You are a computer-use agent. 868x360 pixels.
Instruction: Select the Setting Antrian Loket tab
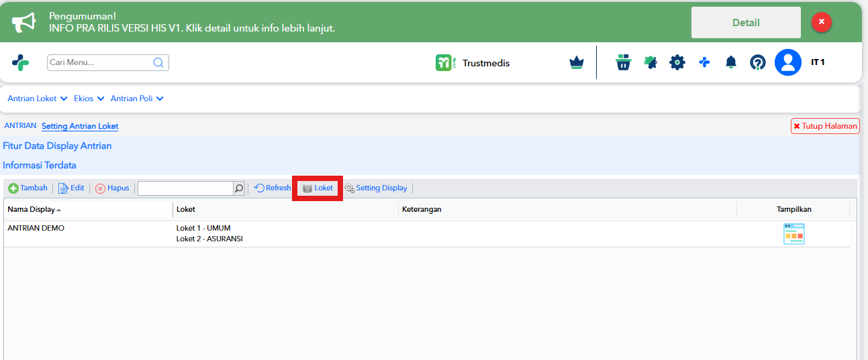point(80,126)
